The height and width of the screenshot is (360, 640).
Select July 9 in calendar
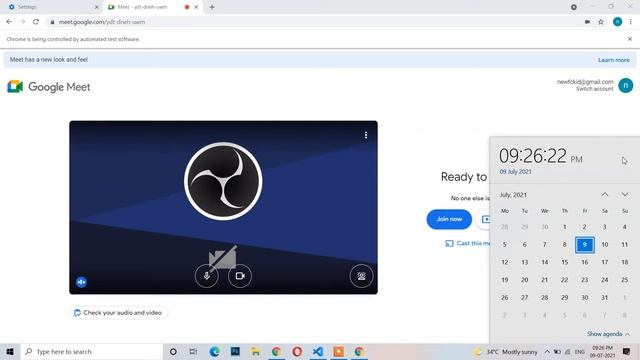coord(584,244)
